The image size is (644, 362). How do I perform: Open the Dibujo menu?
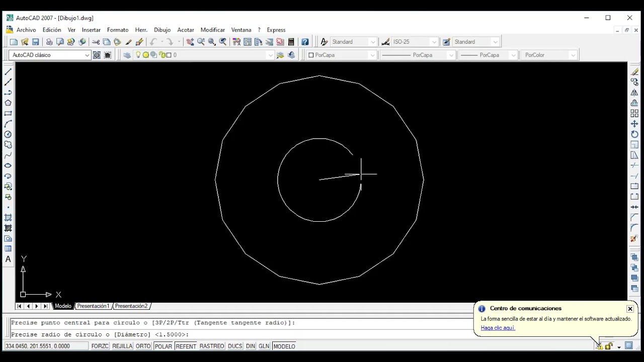pyautogui.click(x=162, y=30)
